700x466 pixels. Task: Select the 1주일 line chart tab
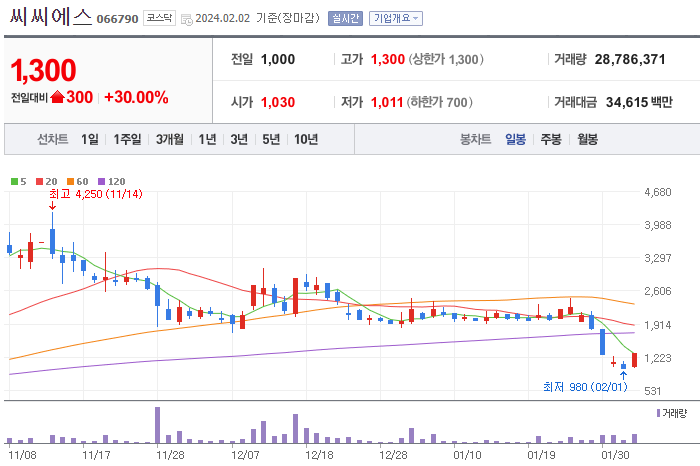coord(127,139)
